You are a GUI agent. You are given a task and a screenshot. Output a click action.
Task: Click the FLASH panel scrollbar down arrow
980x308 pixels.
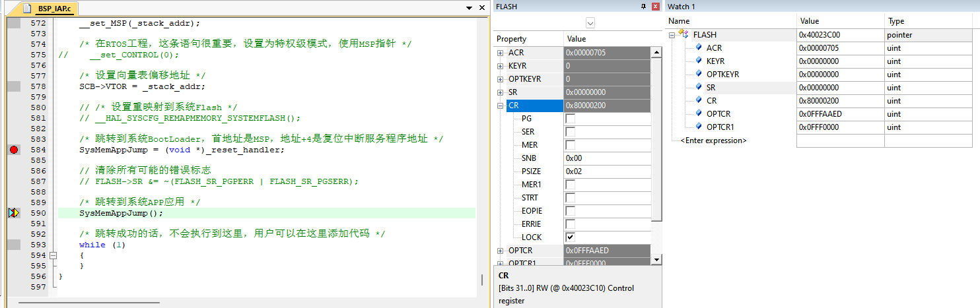656,260
